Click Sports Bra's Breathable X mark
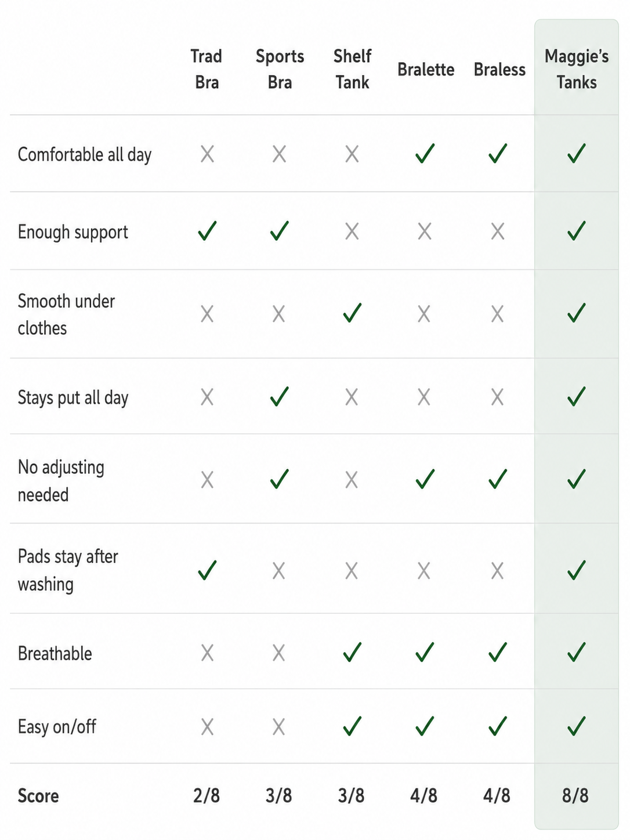 (279, 653)
